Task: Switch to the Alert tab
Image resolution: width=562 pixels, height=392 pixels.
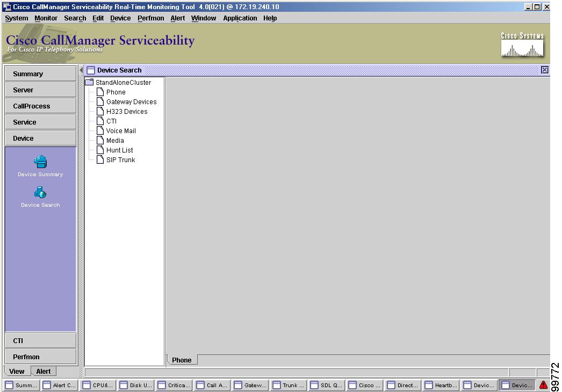Action: [44, 371]
